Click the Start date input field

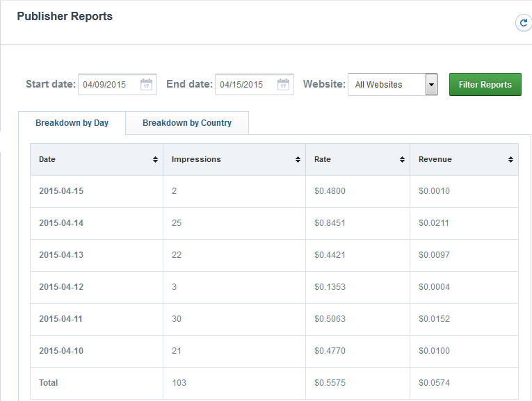pyautogui.click(x=108, y=85)
